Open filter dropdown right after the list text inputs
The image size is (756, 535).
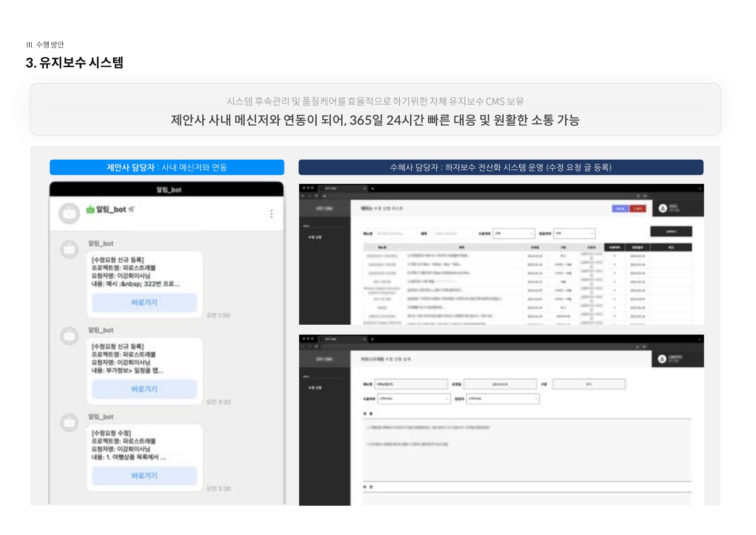[514, 233]
